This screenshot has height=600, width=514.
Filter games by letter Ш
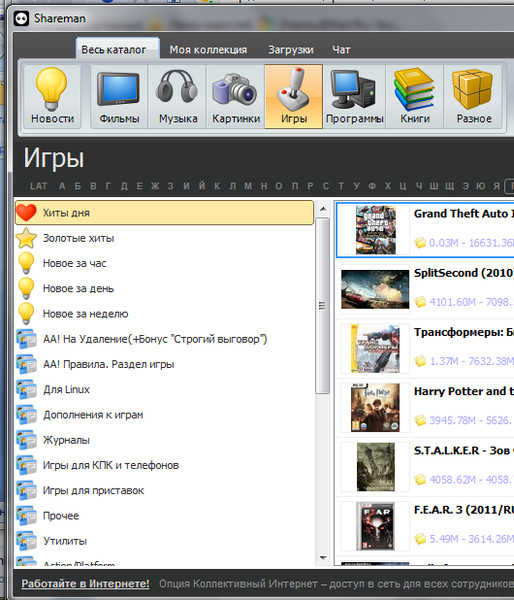click(434, 186)
